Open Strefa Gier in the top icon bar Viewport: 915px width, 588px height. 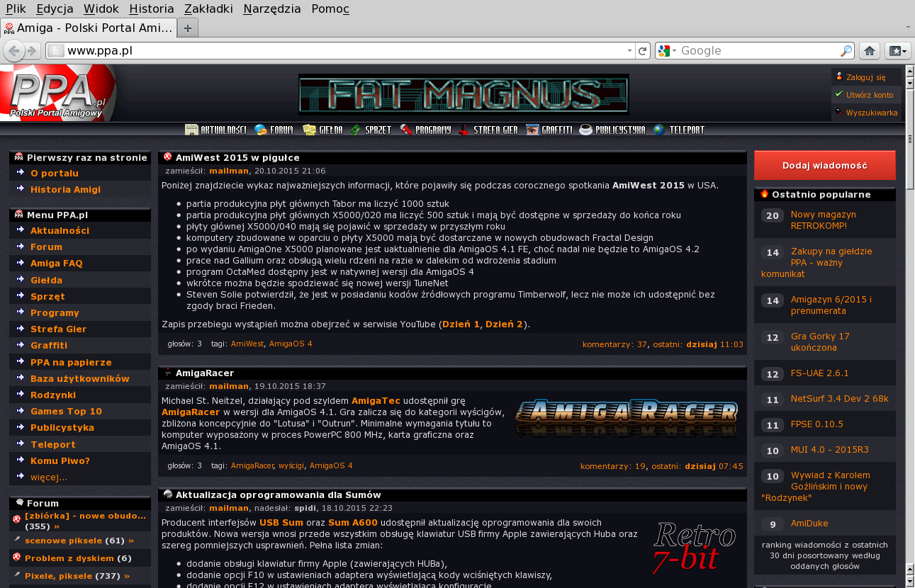click(488, 130)
